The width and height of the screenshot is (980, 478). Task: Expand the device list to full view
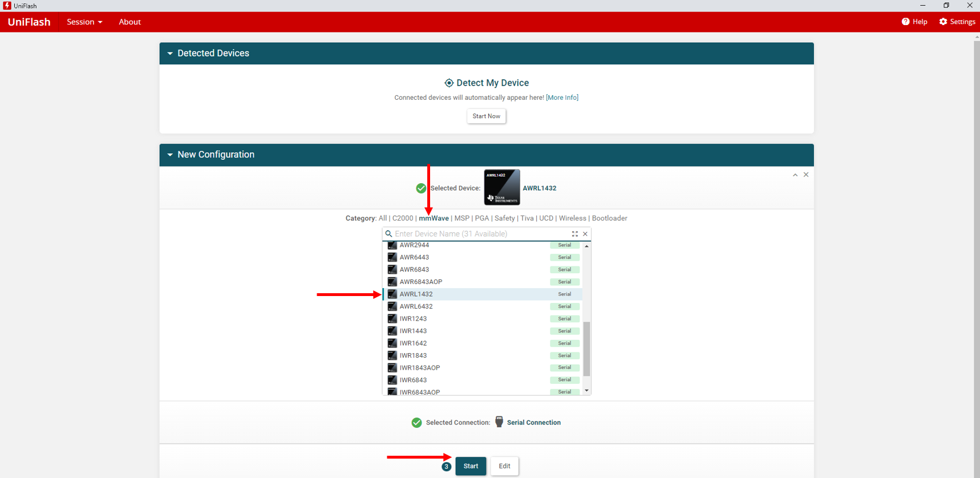575,234
